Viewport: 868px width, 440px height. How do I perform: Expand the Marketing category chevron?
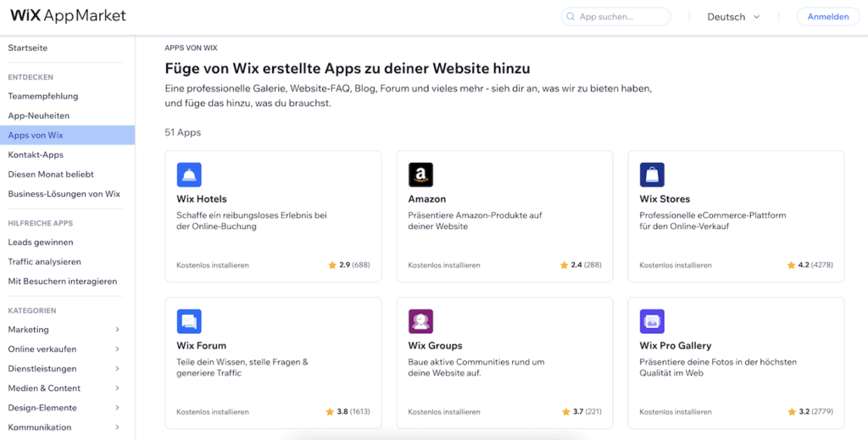[117, 329]
